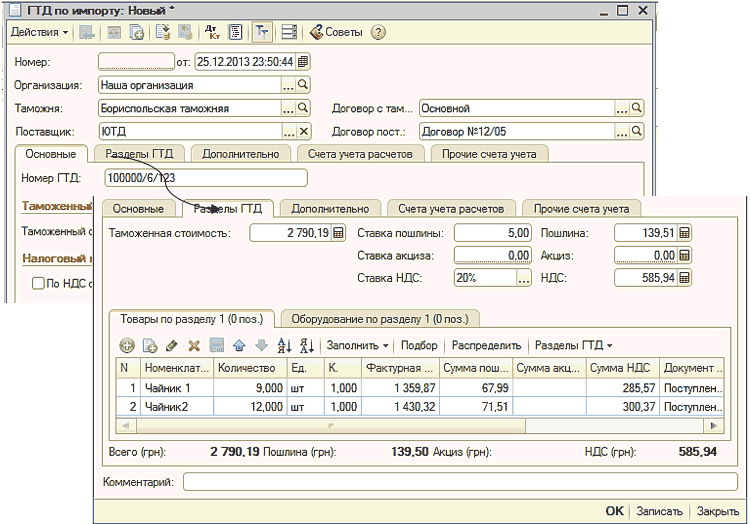Open the Заполнить dropdown in table toolbar
The image size is (751, 524).
(x=357, y=345)
